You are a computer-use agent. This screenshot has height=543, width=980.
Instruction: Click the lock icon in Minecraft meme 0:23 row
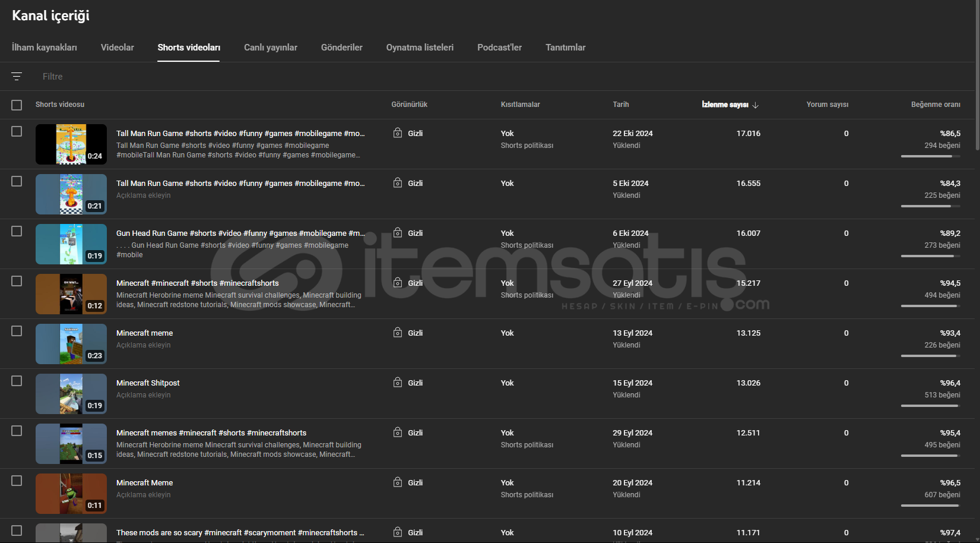tap(398, 333)
